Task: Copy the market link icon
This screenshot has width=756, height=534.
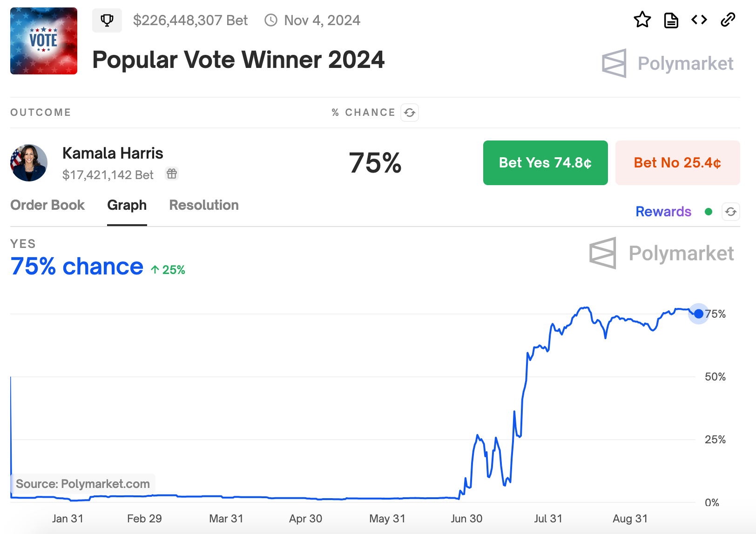Action: click(x=727, y=20)
